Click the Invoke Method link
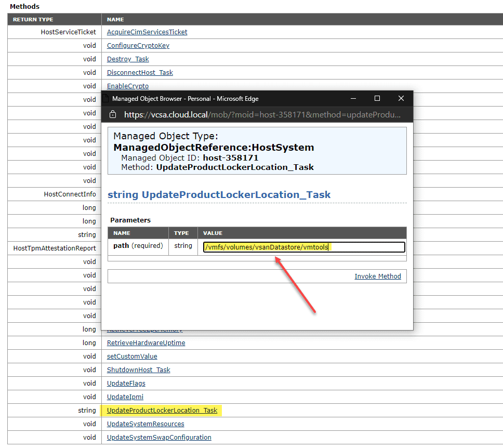The height and width of the screenshot is (448, 503). pyautogui.click(x=378, y=276)
